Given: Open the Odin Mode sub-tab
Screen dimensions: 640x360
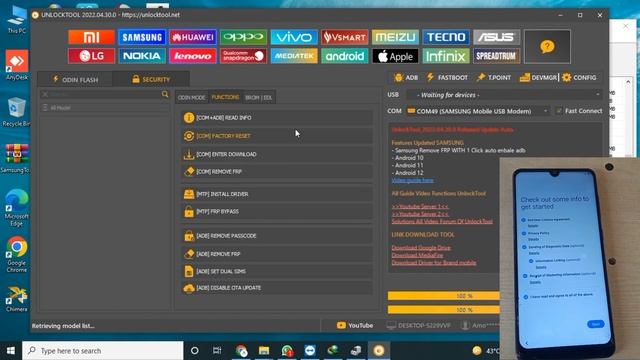Looking at the screenshot, I should (x=191, y=98).
